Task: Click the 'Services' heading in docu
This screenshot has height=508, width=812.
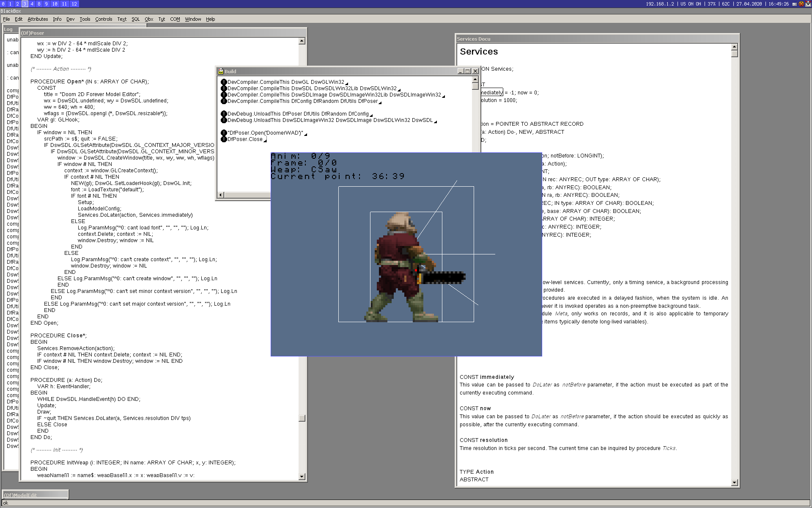Action: [479, 52]
